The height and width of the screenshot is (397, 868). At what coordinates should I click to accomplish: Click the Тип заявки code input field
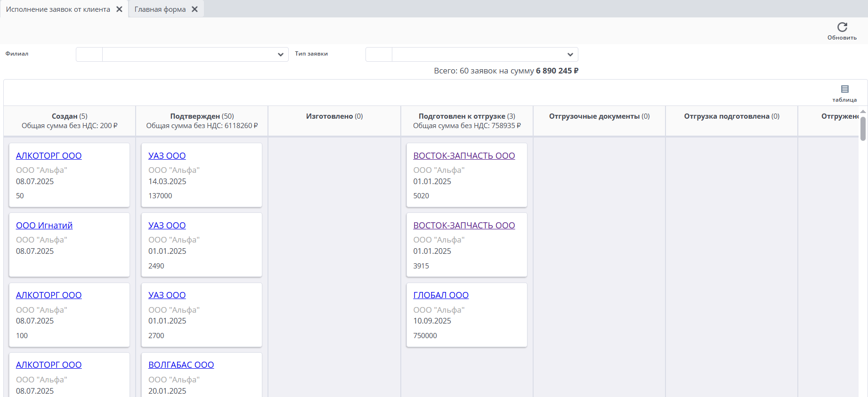379,55
